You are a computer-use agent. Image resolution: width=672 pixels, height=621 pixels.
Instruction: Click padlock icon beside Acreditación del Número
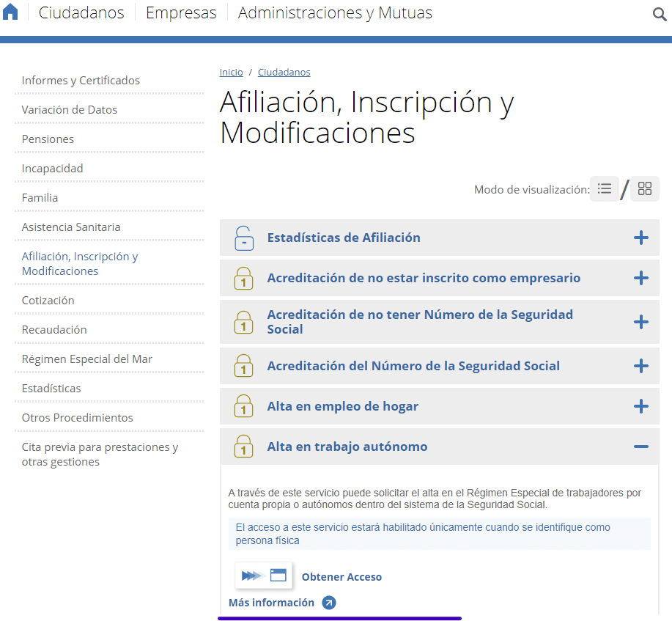coord(243,366)
